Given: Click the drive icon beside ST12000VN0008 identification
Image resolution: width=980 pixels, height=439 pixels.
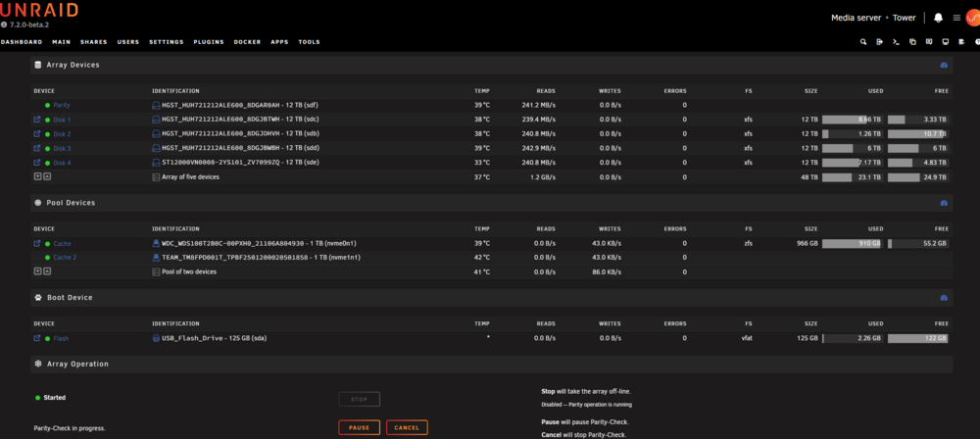Looking at the screenshot, I should point(156,163).
